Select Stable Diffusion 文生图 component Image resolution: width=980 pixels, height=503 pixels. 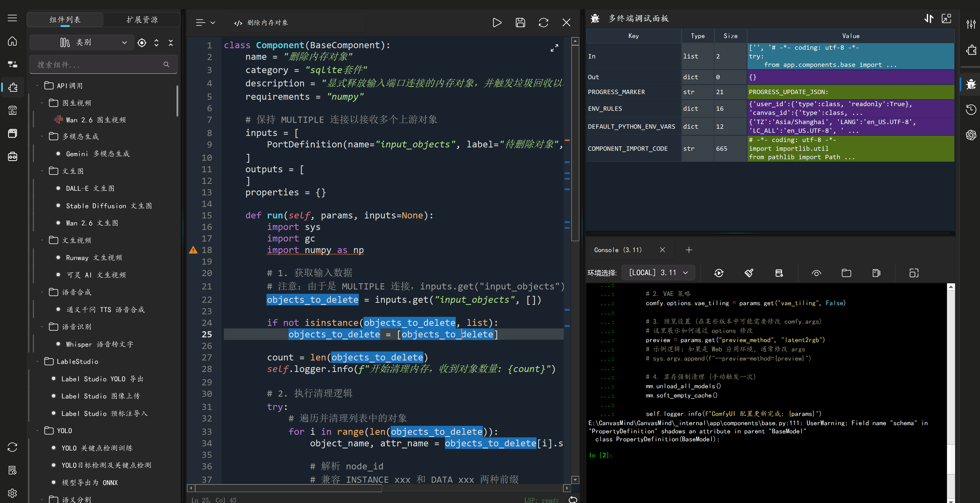tap(109, 206)
